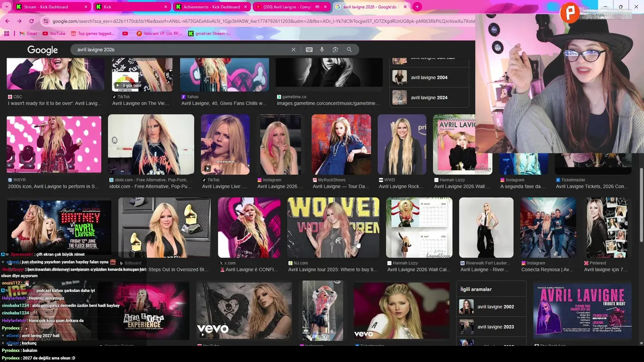This screenshot has height=362, width=644.
Task: Open a new browser tab
Action: point(417,7)
